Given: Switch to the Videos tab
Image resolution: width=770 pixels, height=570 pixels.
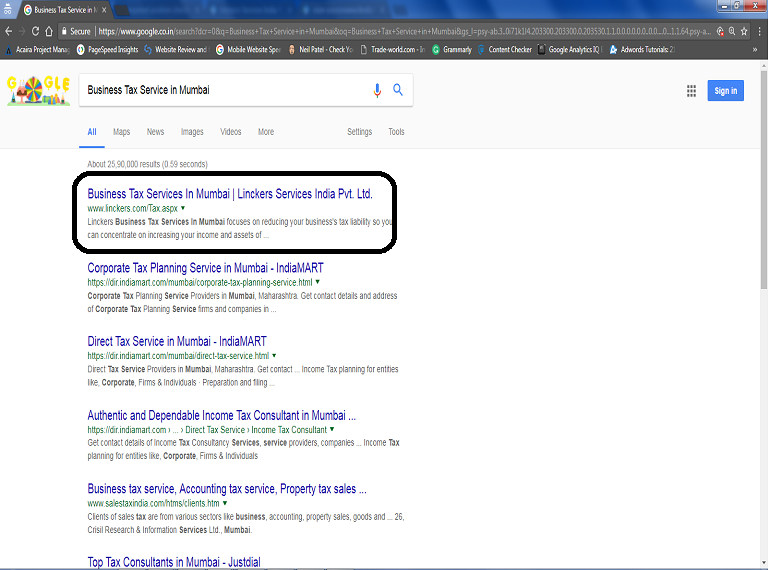Looking at the screenshot, I should [x=230, y=132].
